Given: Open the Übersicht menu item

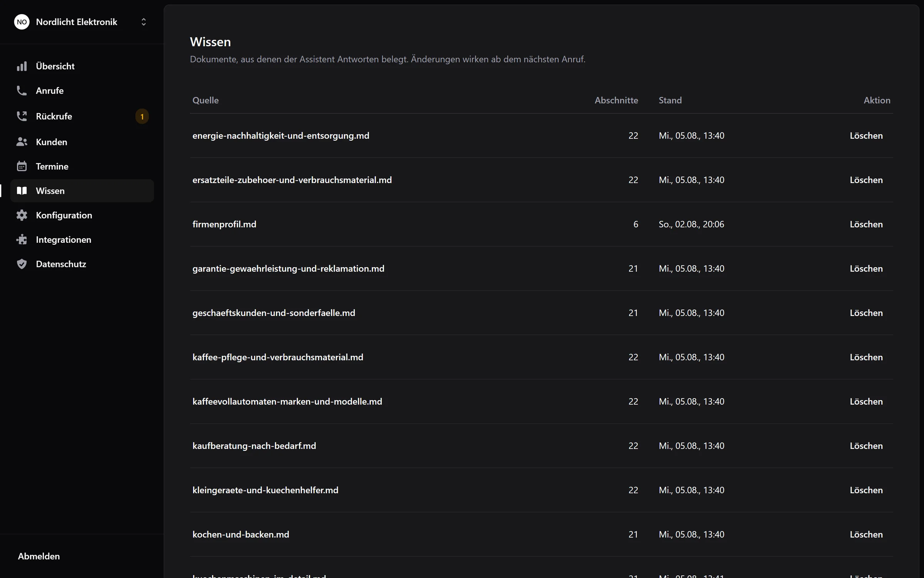Looking at the screenshot, I should click(82, 66).
